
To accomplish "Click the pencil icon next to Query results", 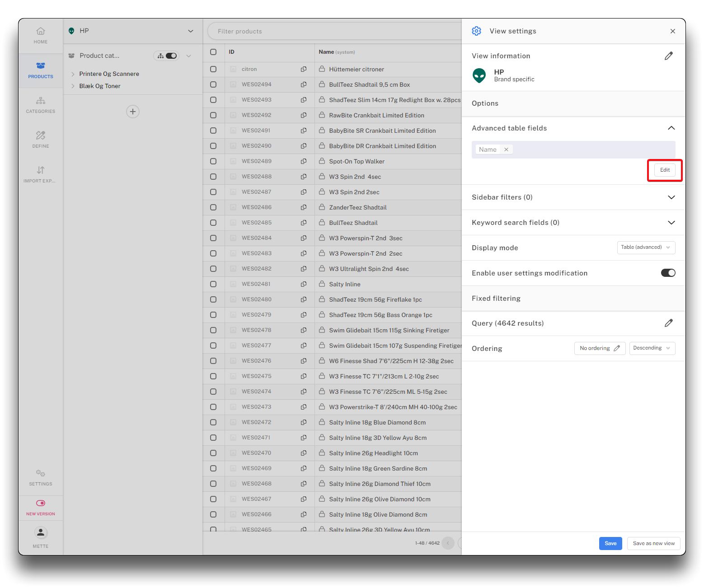I will (668, 323).
